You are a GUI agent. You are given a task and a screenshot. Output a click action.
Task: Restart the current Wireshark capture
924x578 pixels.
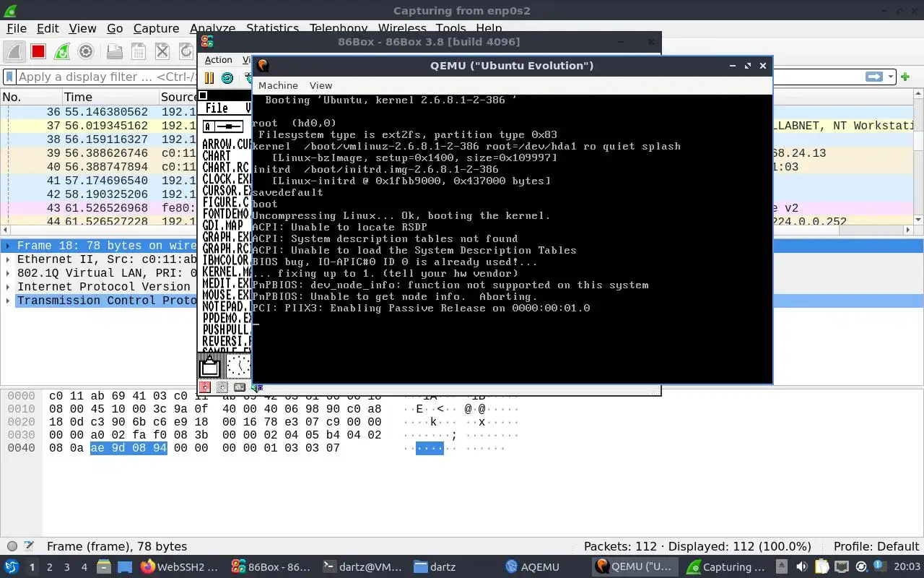pyautogui.click(x=62, y=51)
